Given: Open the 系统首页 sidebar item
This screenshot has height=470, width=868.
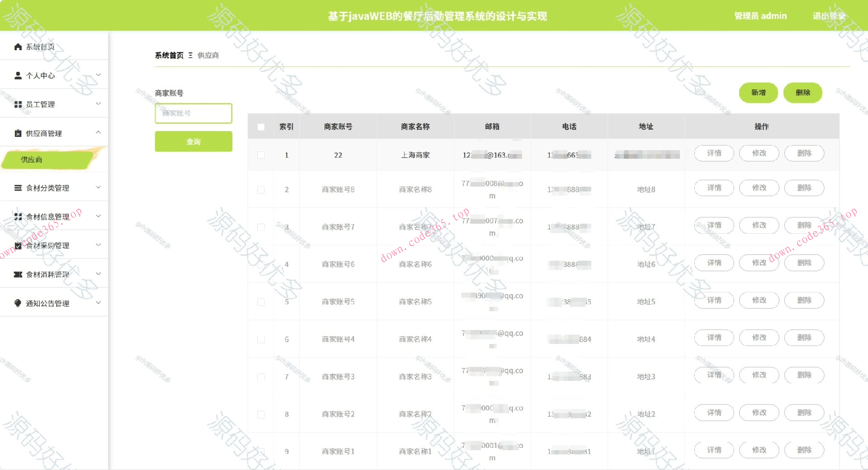Looking at the screenshot, I should (54, 47).
